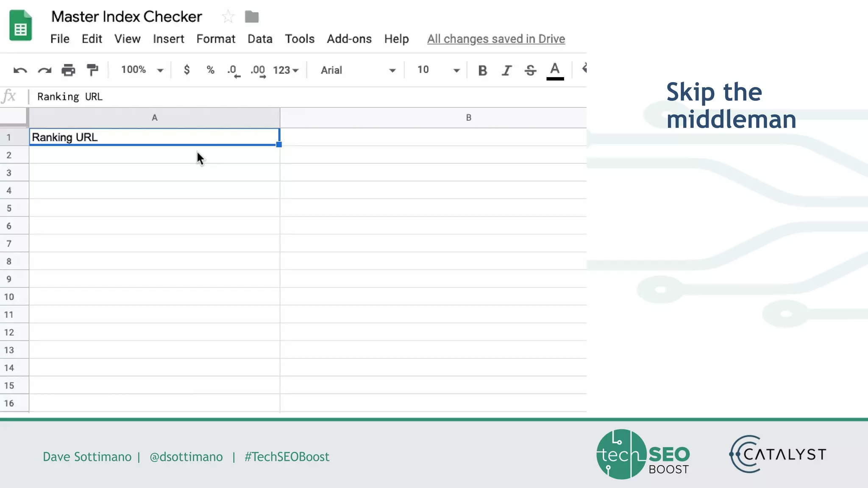Open the Data menu
The image size is (868, 488).
[x=260, y=39]
